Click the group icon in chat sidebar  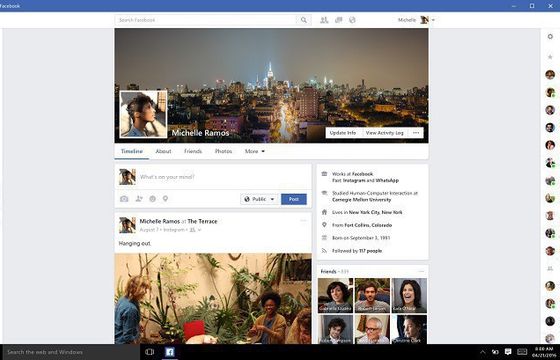[550, 269]
